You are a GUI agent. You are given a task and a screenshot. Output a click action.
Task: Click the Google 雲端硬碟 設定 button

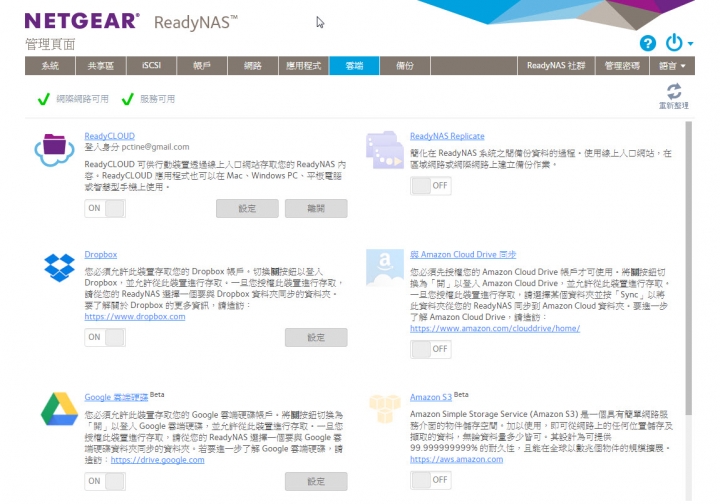[316, 482]
